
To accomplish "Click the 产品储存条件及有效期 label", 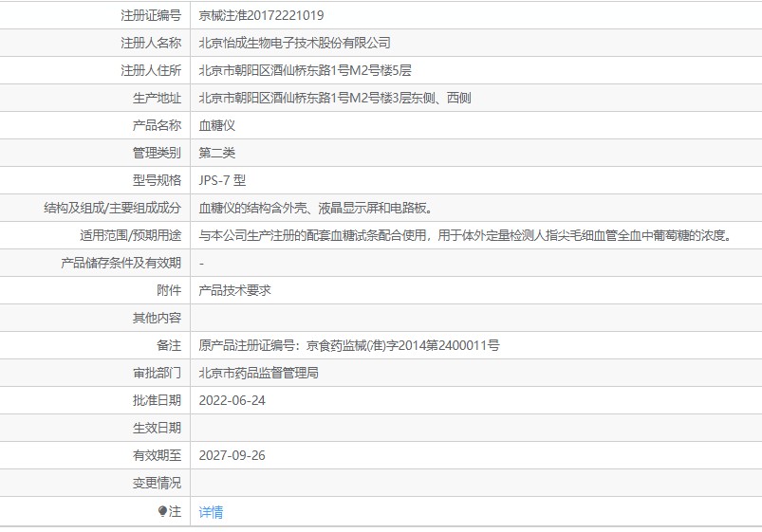I will (x=121, y=263).
